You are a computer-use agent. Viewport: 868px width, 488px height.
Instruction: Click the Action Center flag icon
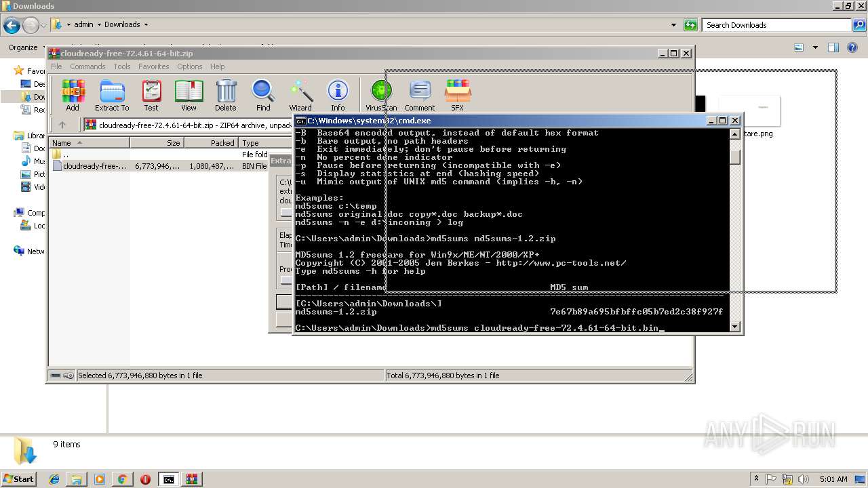point(772,479)
